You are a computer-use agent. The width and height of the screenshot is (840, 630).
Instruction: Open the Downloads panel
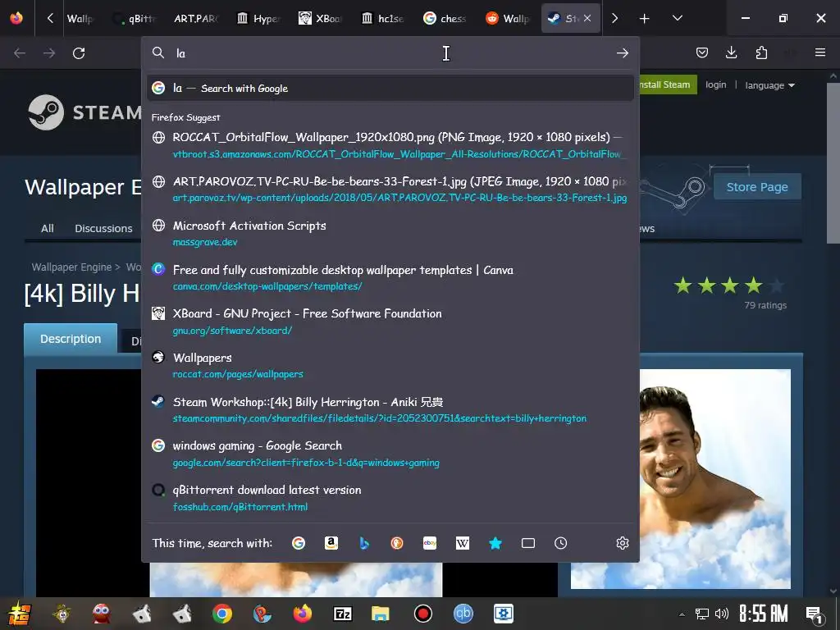[x=731, y=52]
